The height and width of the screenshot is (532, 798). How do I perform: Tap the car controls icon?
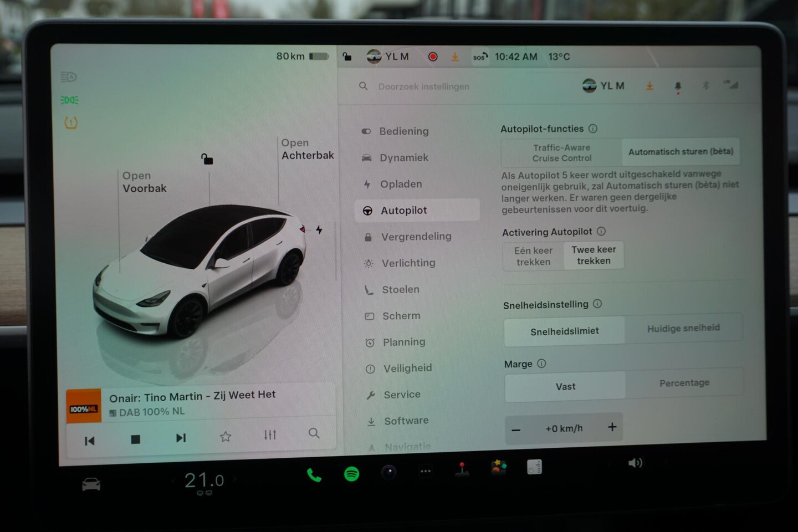(x=91, y=485)
